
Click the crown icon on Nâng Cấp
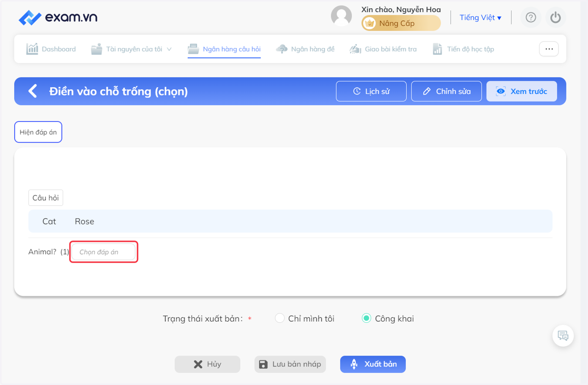click(369, 23)
